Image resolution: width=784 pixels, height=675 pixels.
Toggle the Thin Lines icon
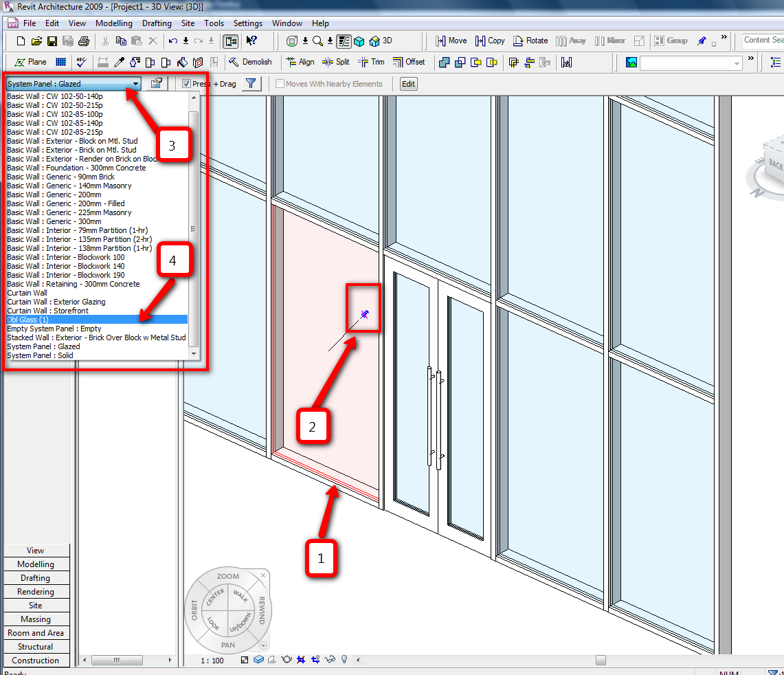344,41
